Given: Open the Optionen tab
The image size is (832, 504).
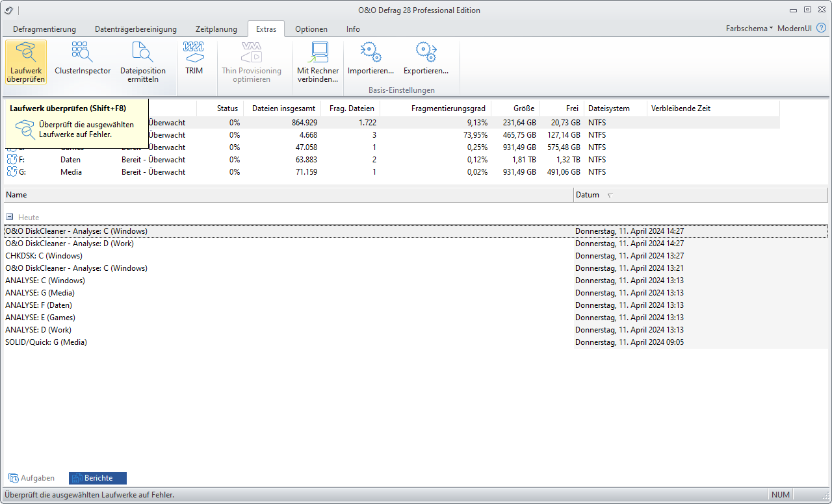Looking at the screenshot, I should [311, 29].
